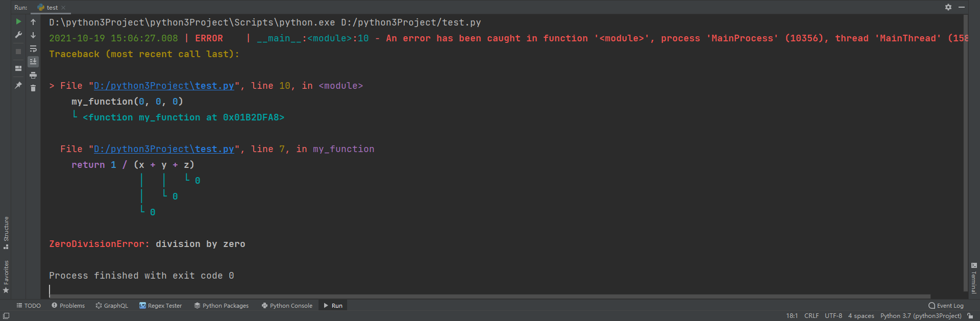Click the Up the Stack Trace arrow
980x321 pixels.
pos(33,22)
